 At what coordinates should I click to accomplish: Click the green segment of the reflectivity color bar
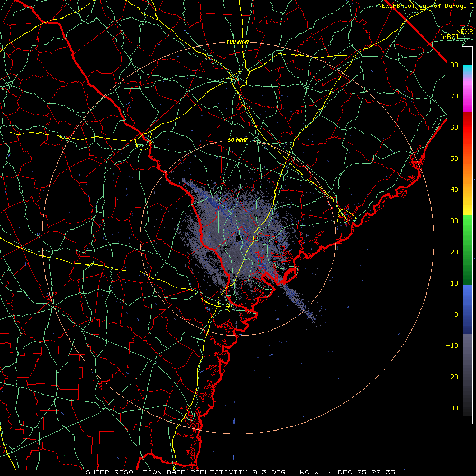click(x=467, y=250)
